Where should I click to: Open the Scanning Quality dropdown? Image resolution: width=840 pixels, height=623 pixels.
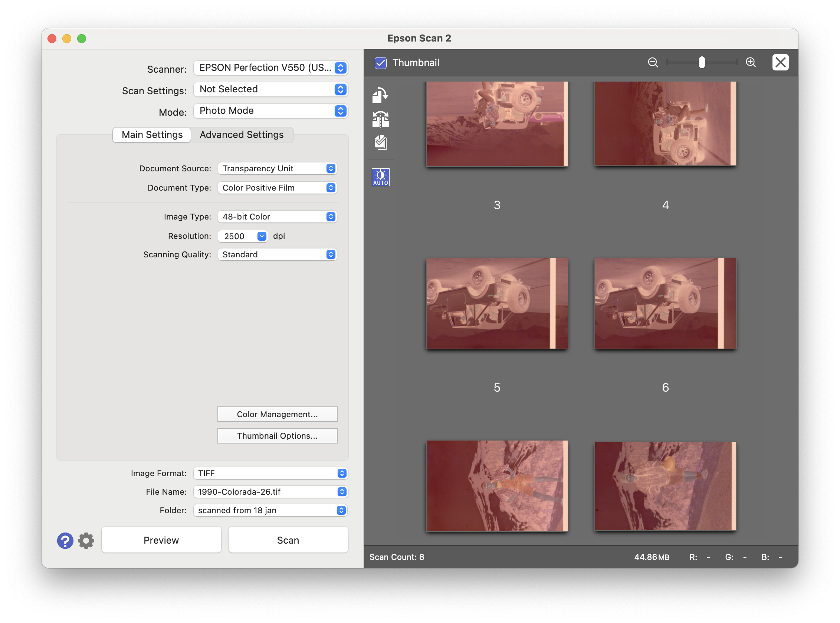pyautogui.click(x=277, y=254)
